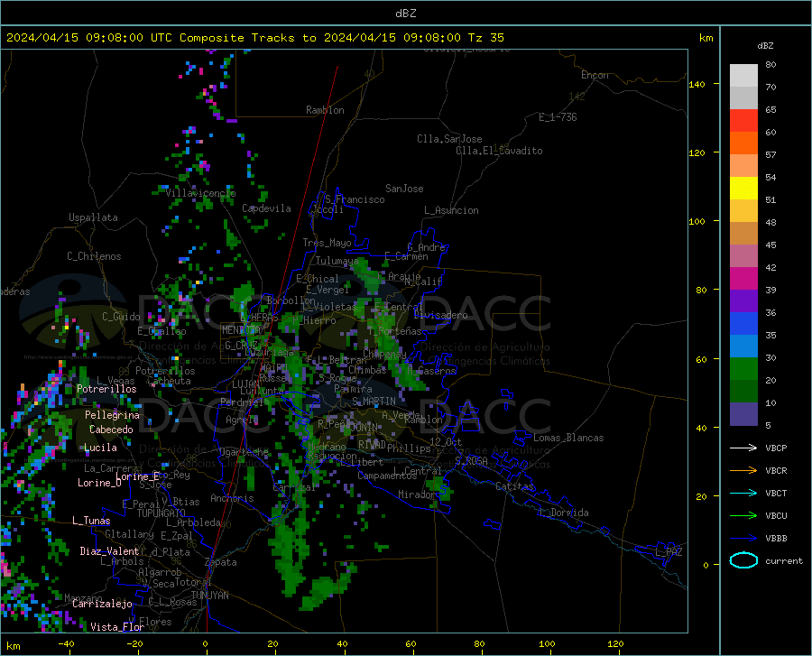Click the dBZ title at top center
This screenshot has width=812, height=656.
coord(405,14)
